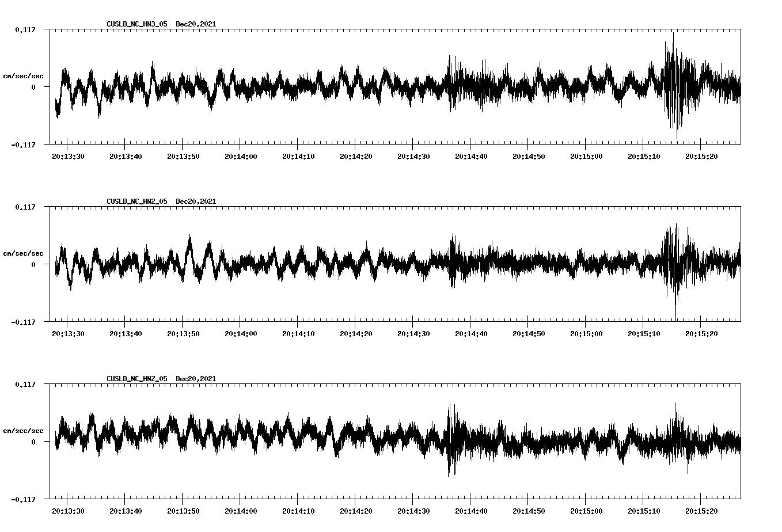Image resolution: width=782 pixels, height=532 pixels.
Task: Click 20:13:40 time label under HN3 plot
Action: tap(126, 156)
